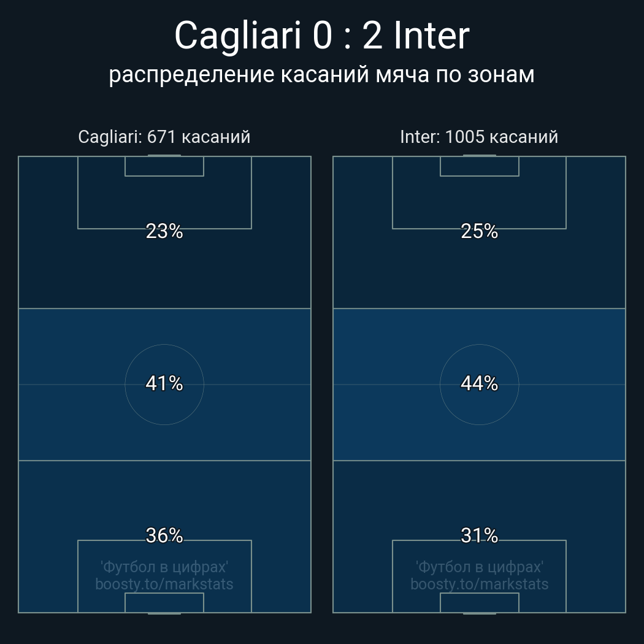Click 'Футбол в цифрах' watermark on Cagliari pitch
644x644 pixels.
[x=164, y=567]
